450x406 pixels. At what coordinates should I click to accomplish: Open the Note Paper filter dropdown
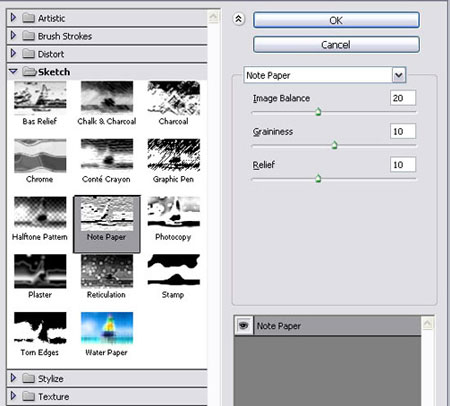(x=399, y=75)
